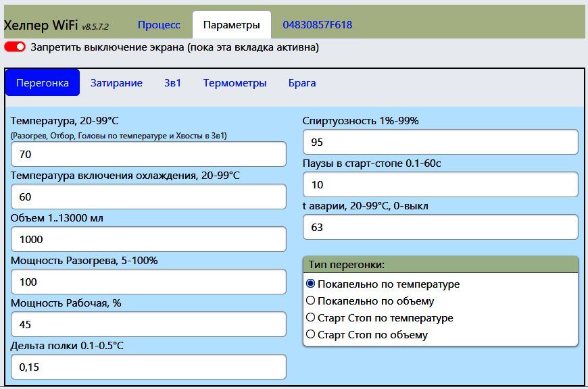Choose 'Старт Стоп по температуре' radio option
The image size is (588, 389).
311,317
